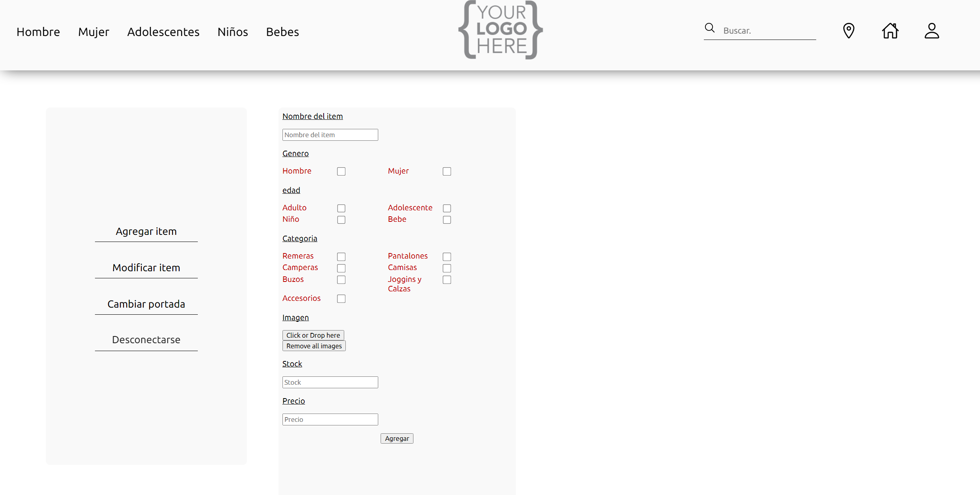Open the location pin icon
980x495 pixels.
(x=848, y=31)
